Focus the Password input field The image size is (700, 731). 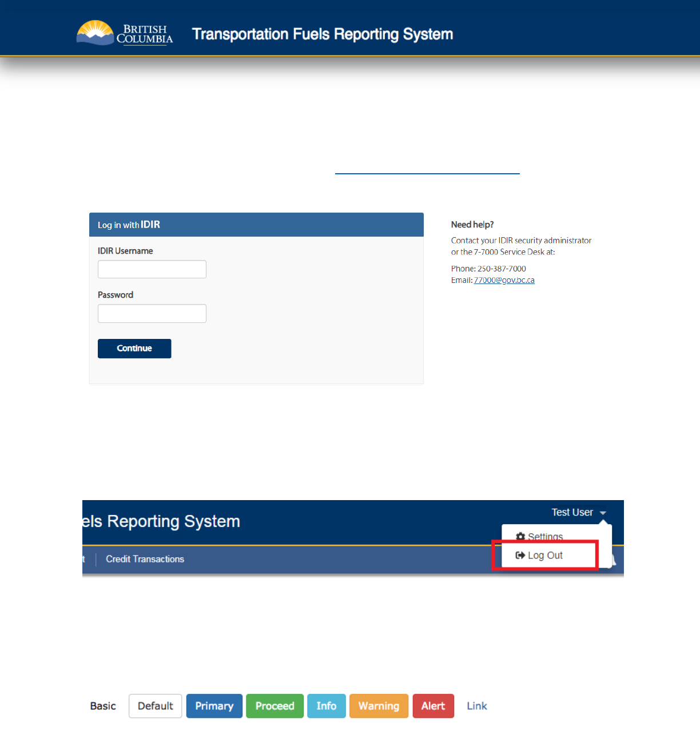tap(152, 313)
